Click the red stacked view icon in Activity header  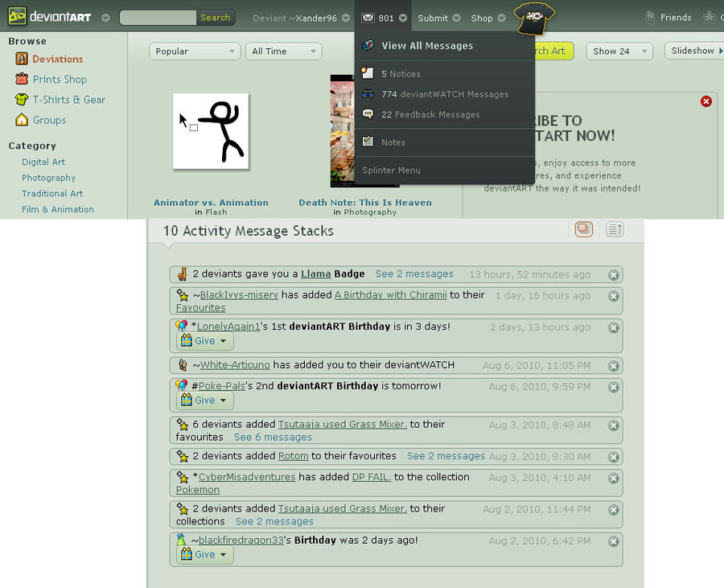(584, 229)
